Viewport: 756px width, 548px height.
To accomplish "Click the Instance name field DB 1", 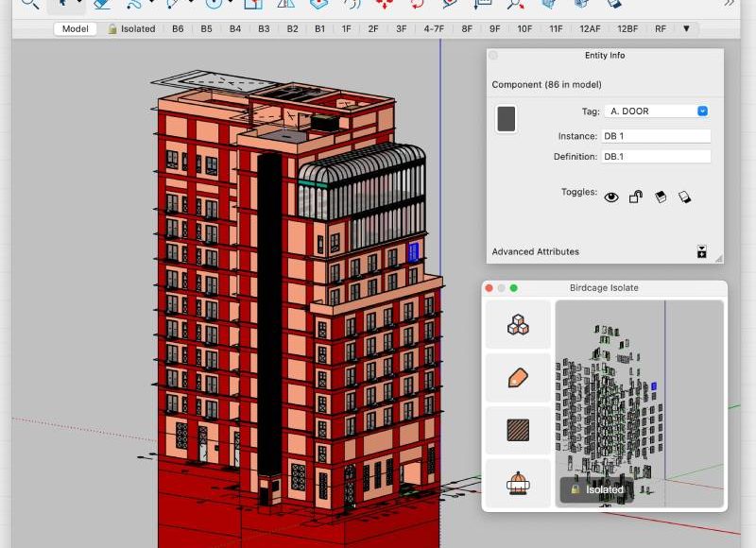I will click(656, 136).
